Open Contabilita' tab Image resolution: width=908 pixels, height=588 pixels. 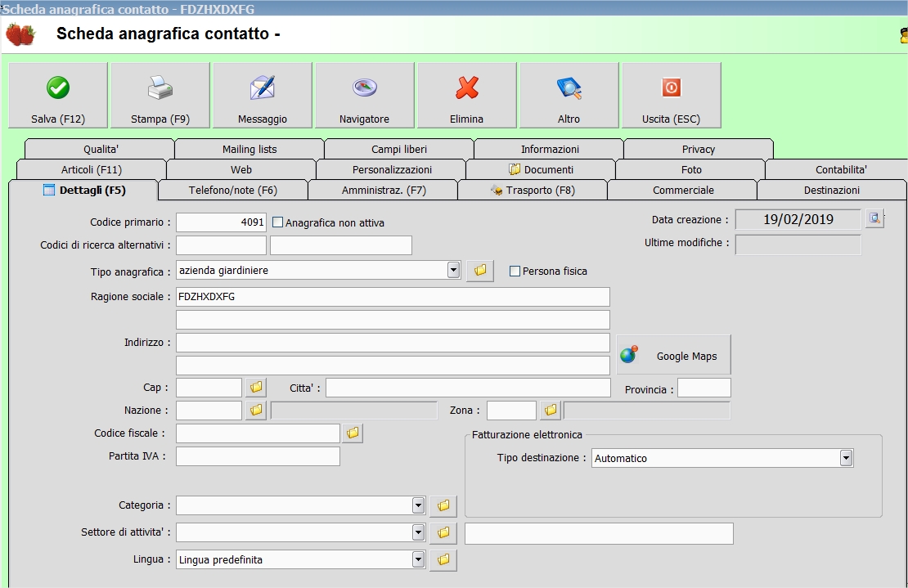pos(838,169)
